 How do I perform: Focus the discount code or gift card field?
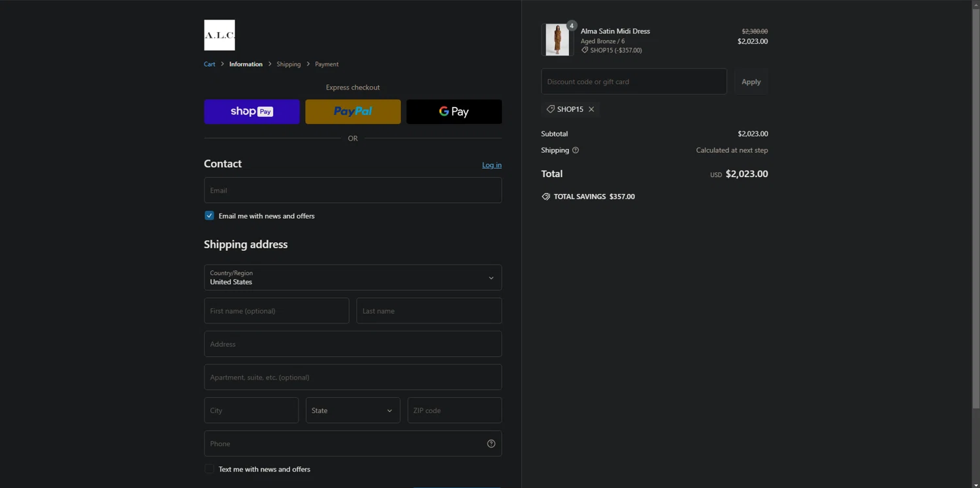(x=634, y=82)
